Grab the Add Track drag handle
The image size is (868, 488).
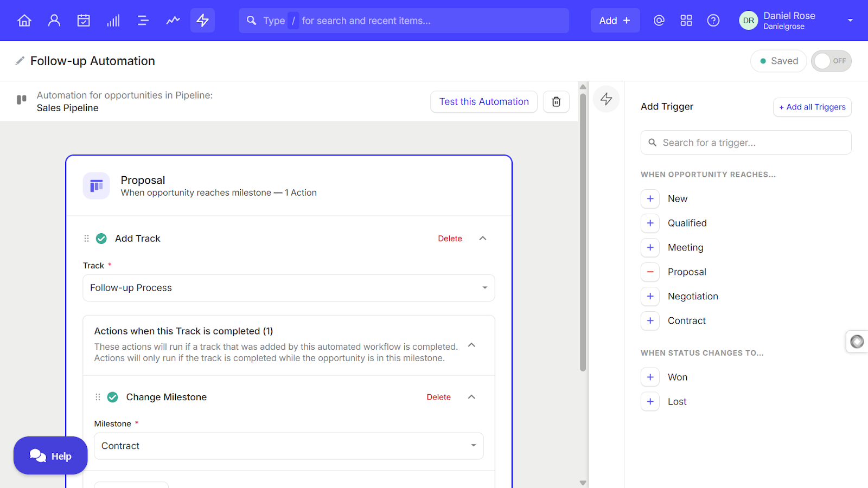pyautogui.click(x=86, y=239)
